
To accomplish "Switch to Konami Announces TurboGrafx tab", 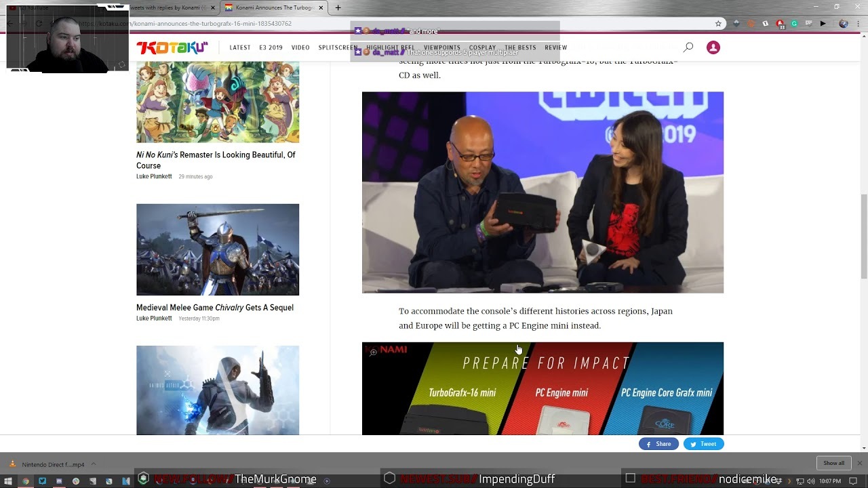I will pyautogui.click(x=273, y=7).
